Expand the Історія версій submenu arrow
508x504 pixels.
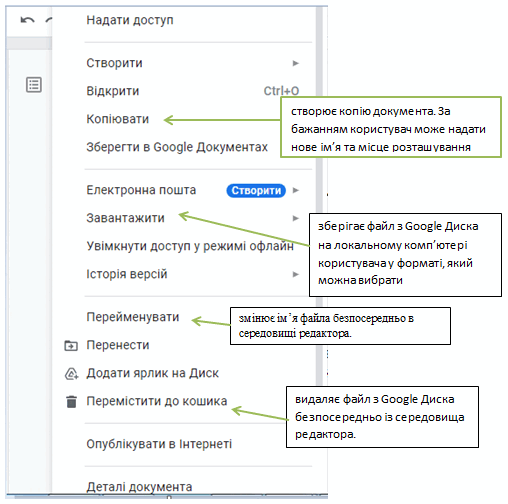(x=295, y=274)
